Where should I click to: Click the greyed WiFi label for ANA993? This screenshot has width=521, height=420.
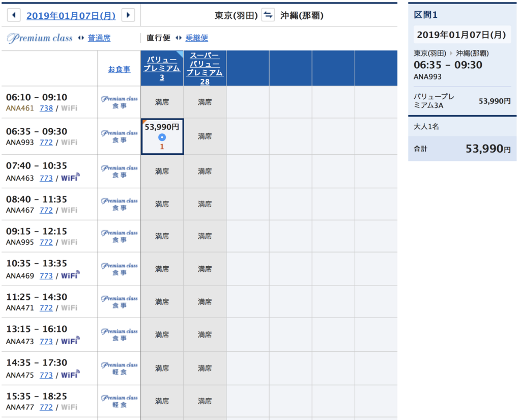coord(69,143)
